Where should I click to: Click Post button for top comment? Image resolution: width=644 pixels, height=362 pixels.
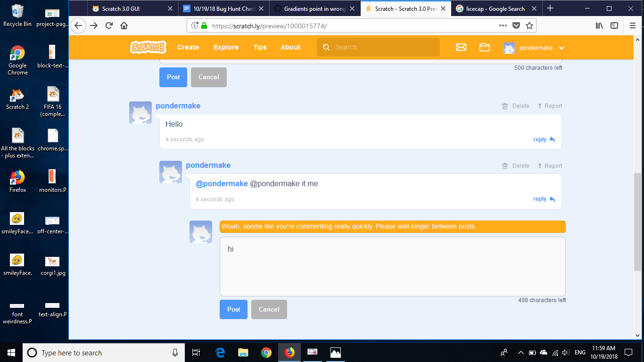(x=173, y=77)
